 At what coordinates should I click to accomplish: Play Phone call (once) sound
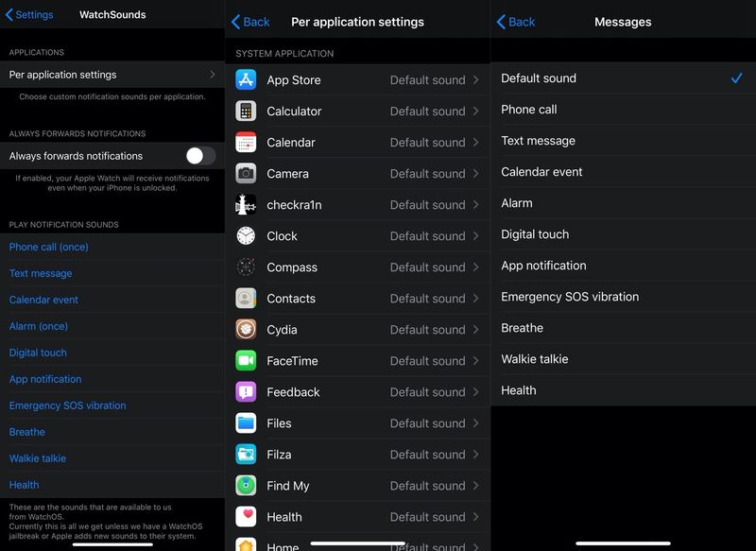pos(49,247)
